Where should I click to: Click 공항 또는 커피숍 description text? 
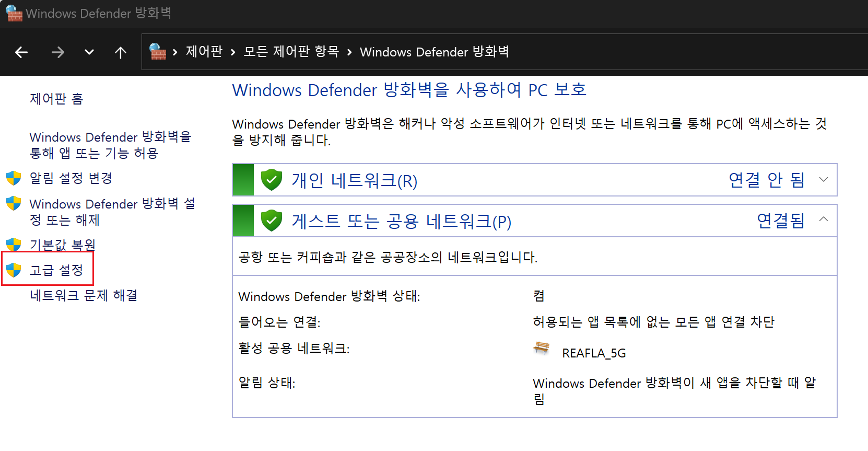point(388,257)
